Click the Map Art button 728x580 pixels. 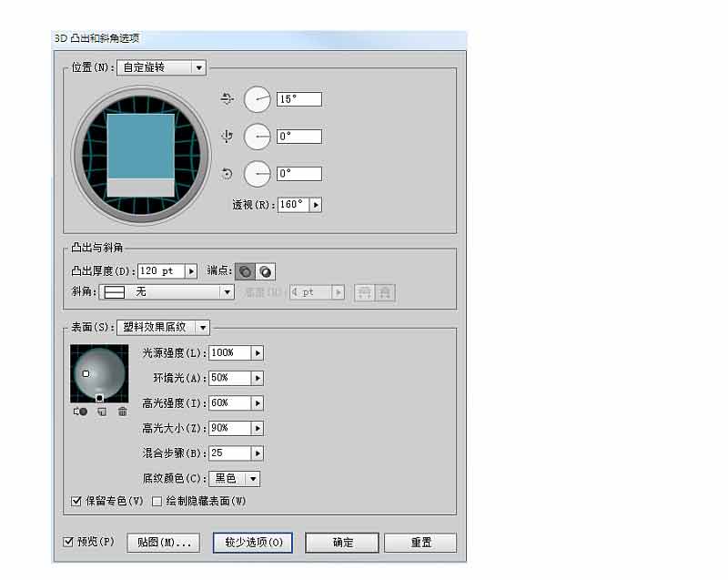pyautogui.click(x=164, y=543)
